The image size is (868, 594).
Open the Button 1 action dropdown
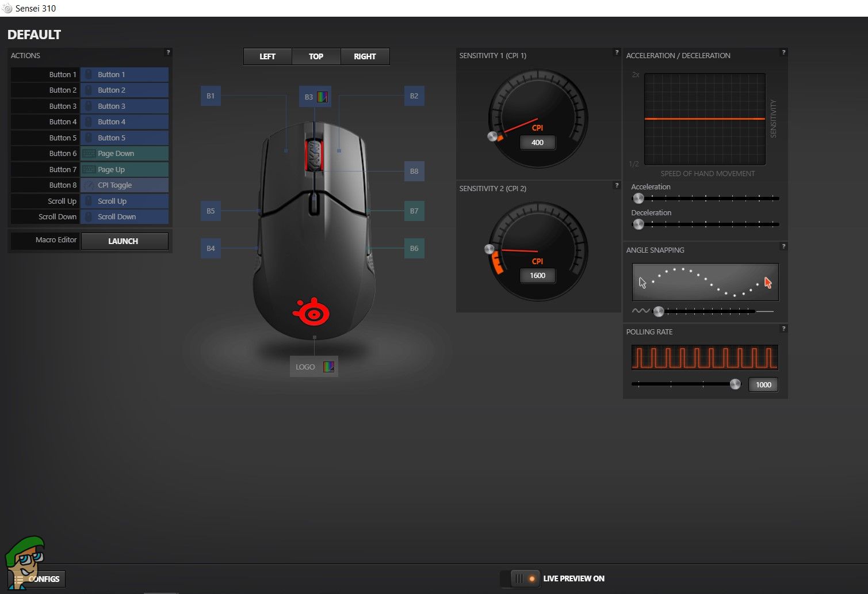point(124,74)
